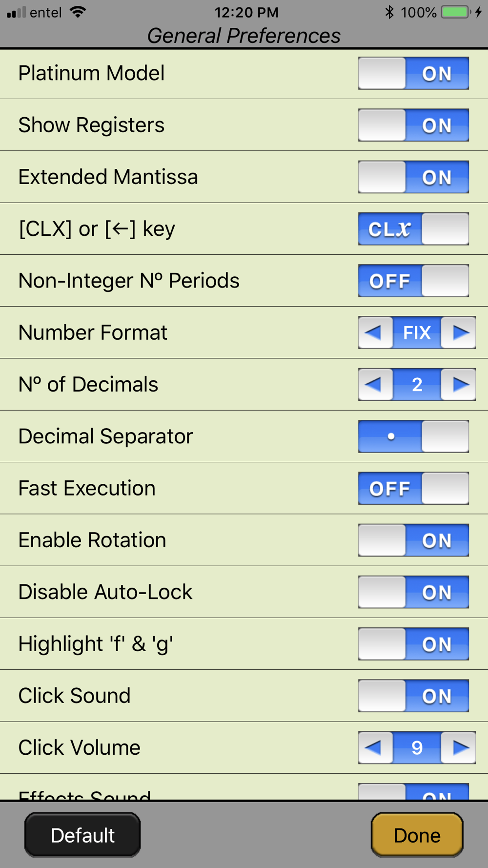488x868 pixels.
Task: Turn off Click Sound switch
Action: [x=413, y=696]
